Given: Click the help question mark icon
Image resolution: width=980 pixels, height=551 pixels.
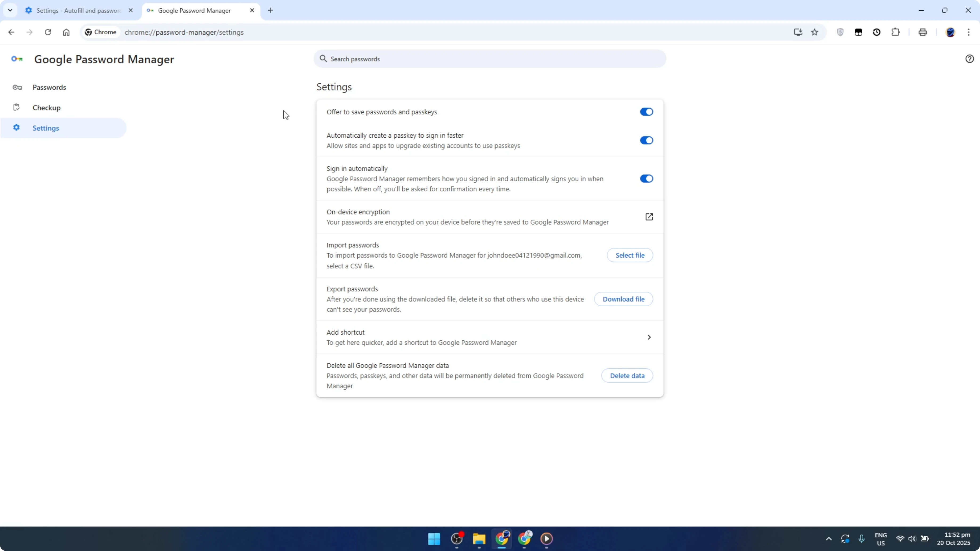Looking at the screenshot, I should [x=969, y=59].
